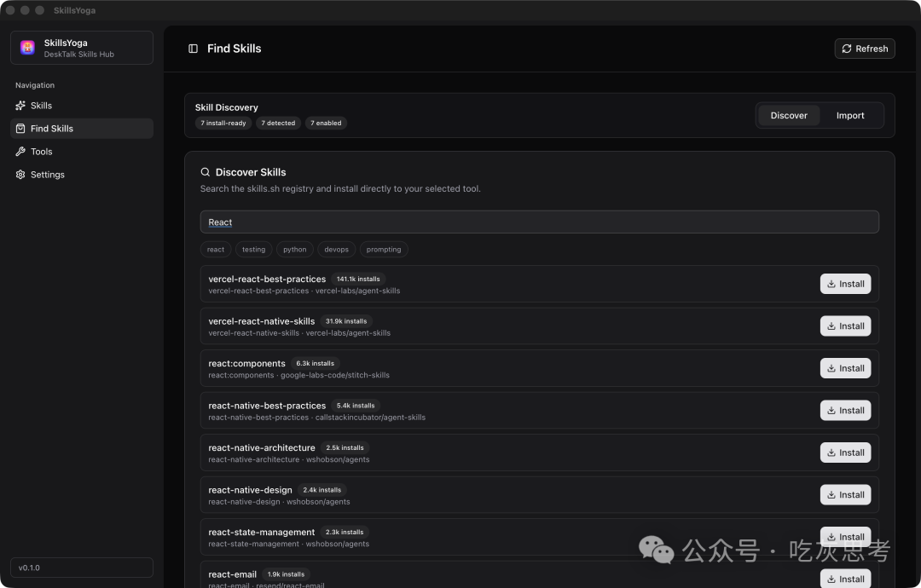Toggle the sidebar panel icon
This screenshot has width=921, height=588.
[193, 49]
